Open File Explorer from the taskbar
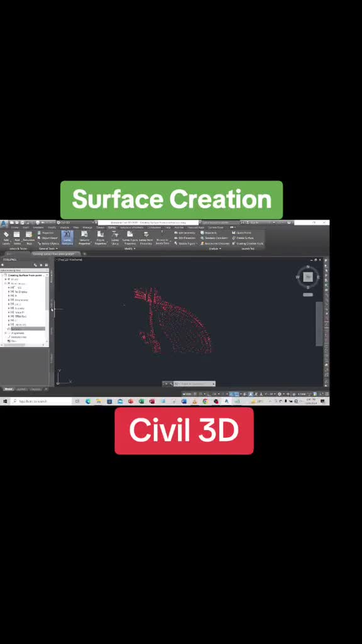 tap(99, 401)
